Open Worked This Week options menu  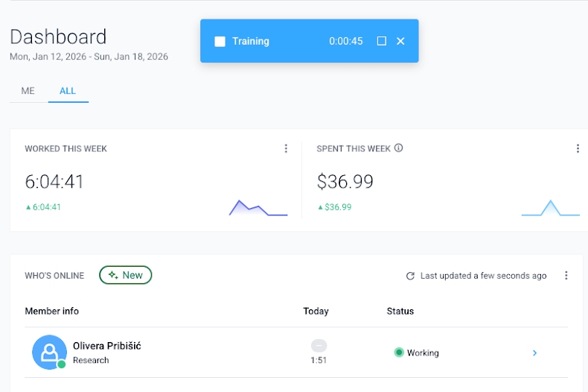click(x=286, y=148)
